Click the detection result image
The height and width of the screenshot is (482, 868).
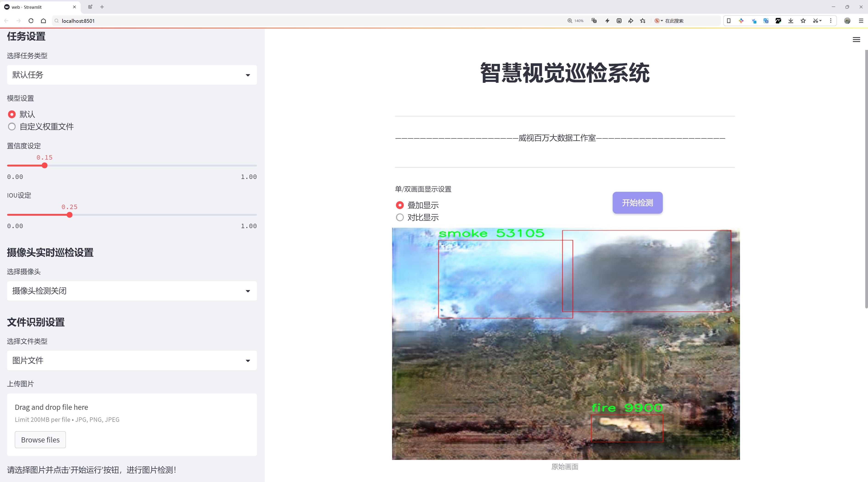[566, 344]
